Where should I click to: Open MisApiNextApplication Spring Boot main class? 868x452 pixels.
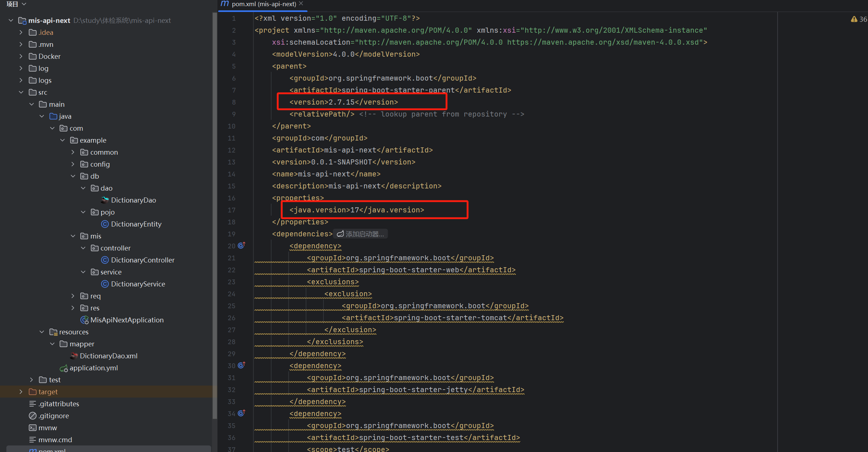coord(127,320)
